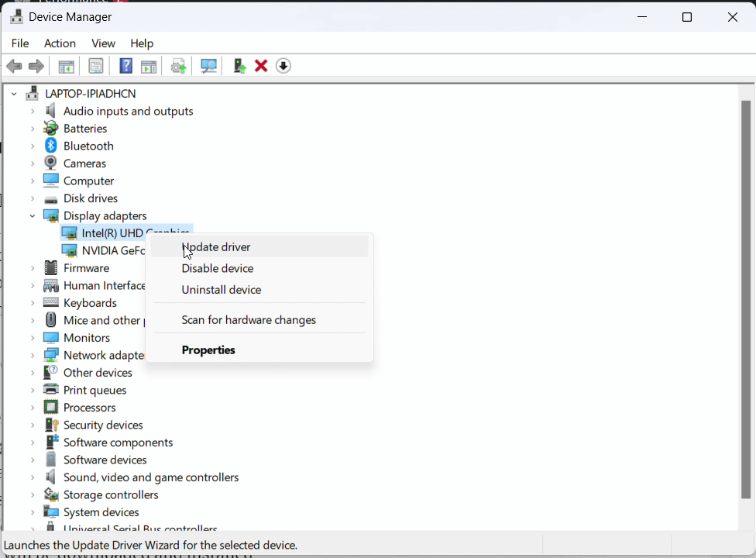Click the Cameras webcam icon
The width and height of the screenshot is (756, 558).
point(50,163)
